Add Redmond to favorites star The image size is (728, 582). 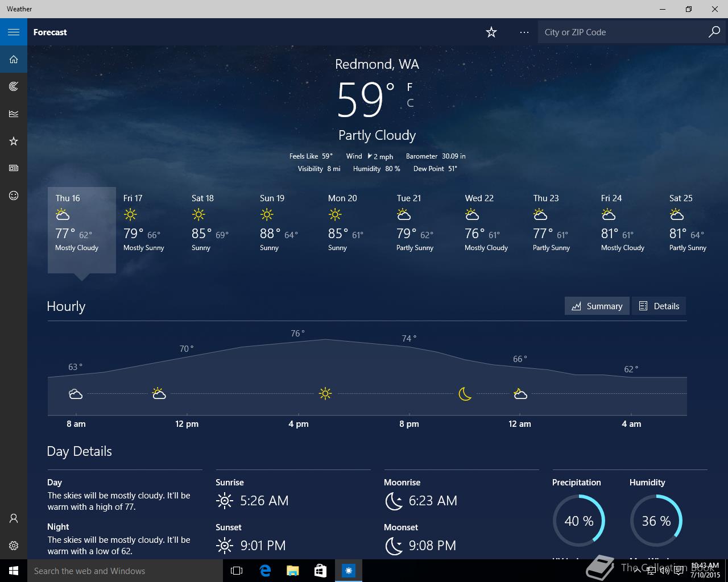tap(491, 32)
